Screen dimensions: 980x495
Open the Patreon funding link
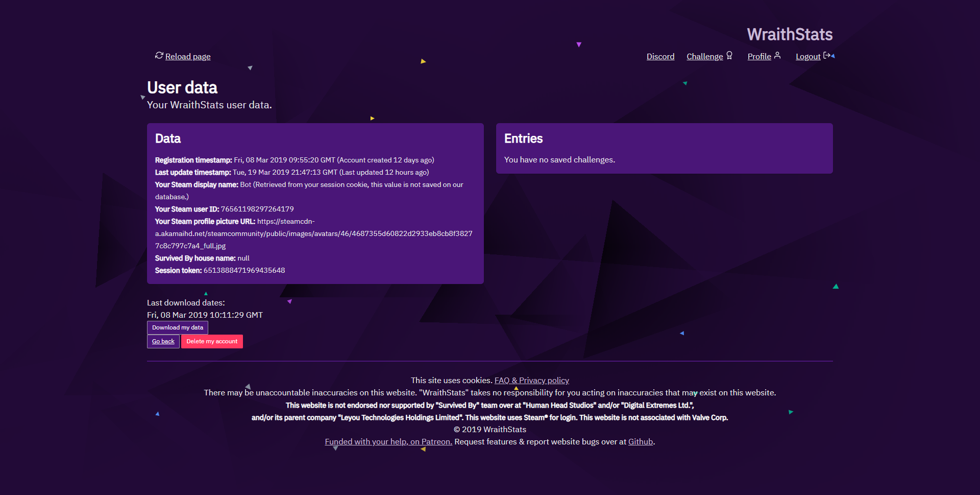pyautogui.click(x=388, y=441)
